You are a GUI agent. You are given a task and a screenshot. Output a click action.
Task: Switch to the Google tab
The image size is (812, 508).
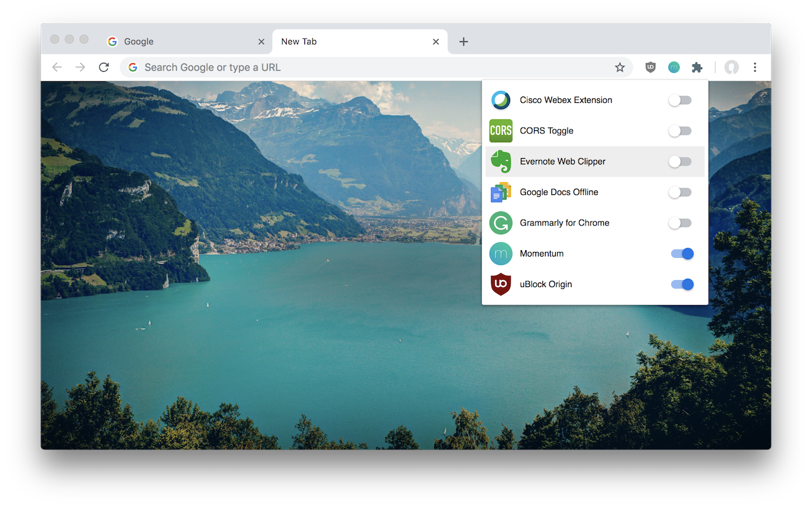click(x=186, y=41)
